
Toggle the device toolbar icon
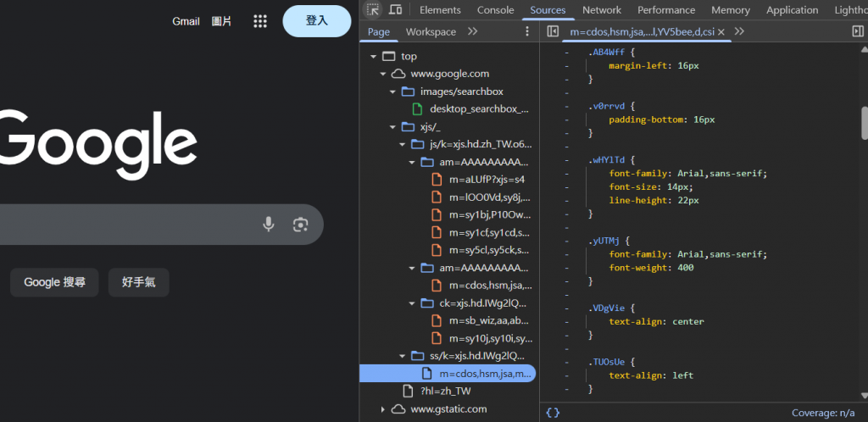coord(395,9)
